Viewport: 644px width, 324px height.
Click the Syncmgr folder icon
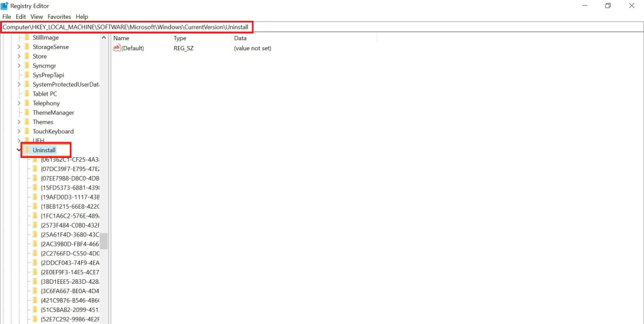coord(26,65)
